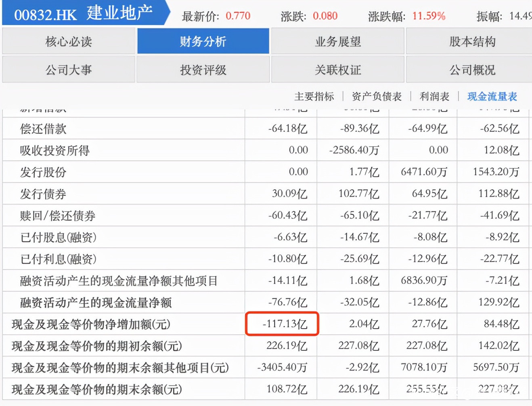This screenshot has height=406, width=532.
Task: Select the 吸收投资所得 row label
Action: click(55, 151)
